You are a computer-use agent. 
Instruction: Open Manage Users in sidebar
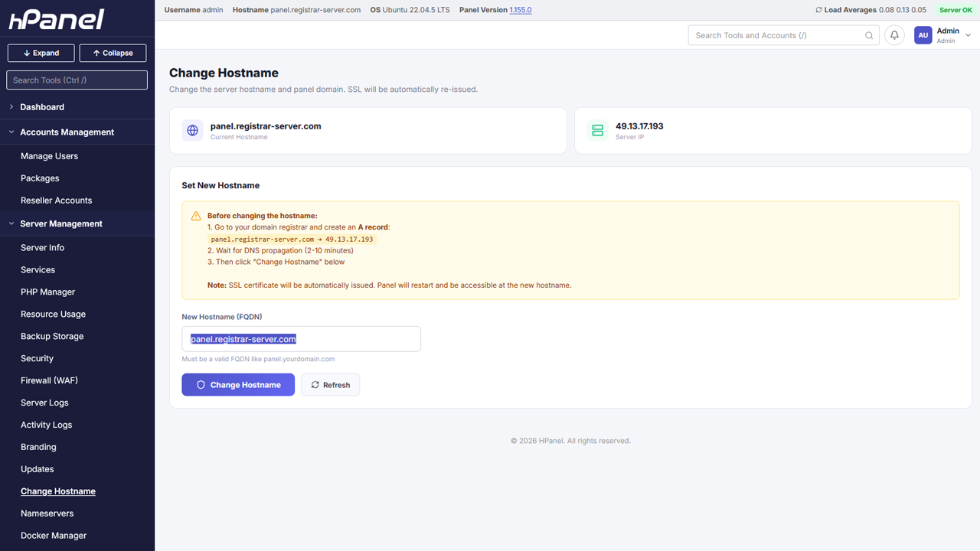49,156
